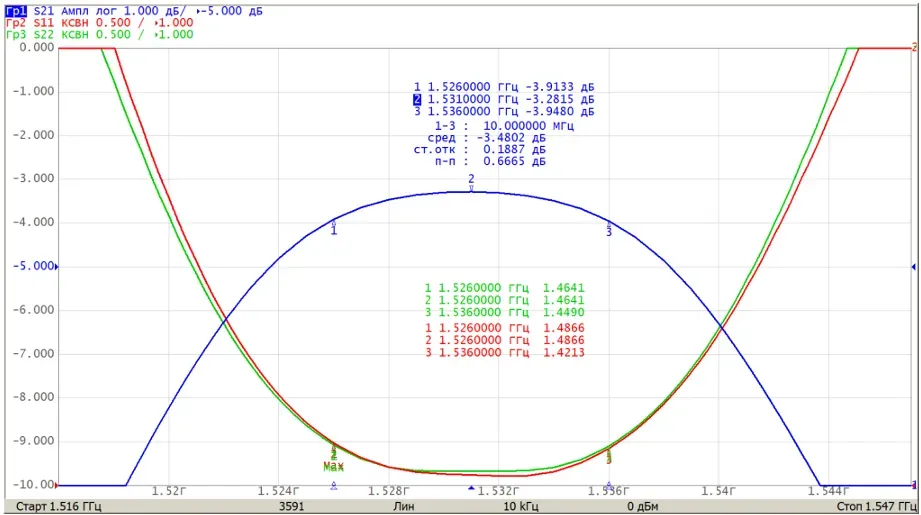921x515 pixels.
Task: Activate the Гр3 S22 КСВН trace
Action: [99, 35]
